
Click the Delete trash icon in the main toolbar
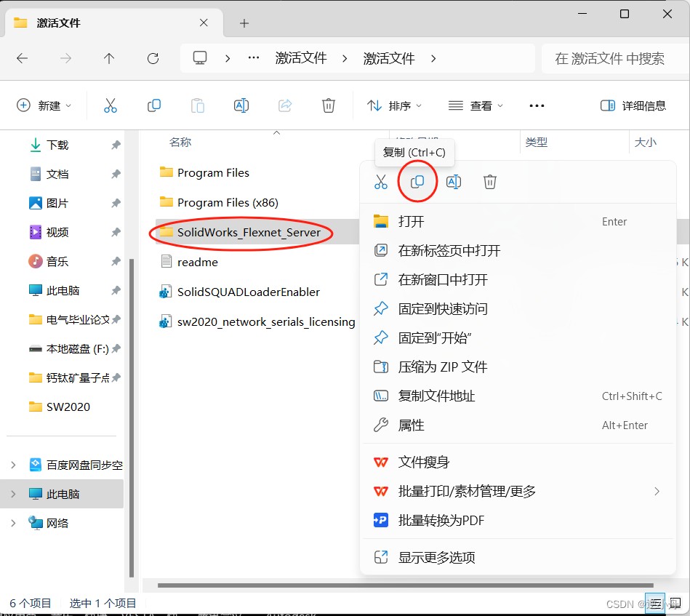click(329, 105)
